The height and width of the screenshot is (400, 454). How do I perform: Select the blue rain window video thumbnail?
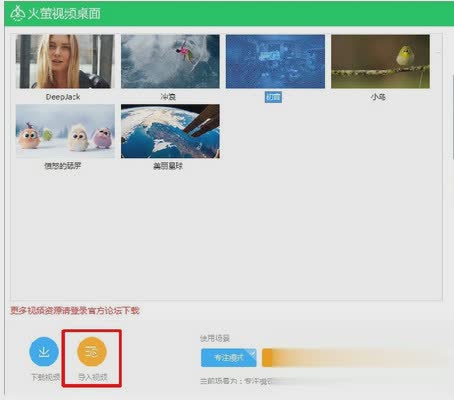point(275,61)
